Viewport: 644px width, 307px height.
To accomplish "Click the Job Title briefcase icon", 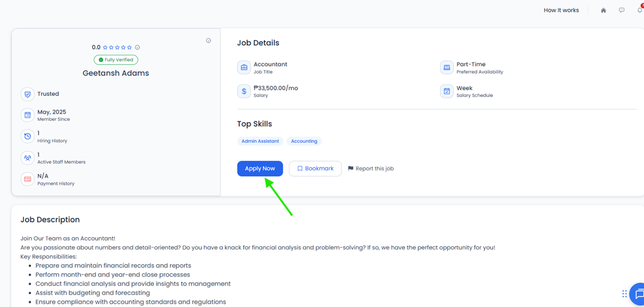I will [244, 67].
